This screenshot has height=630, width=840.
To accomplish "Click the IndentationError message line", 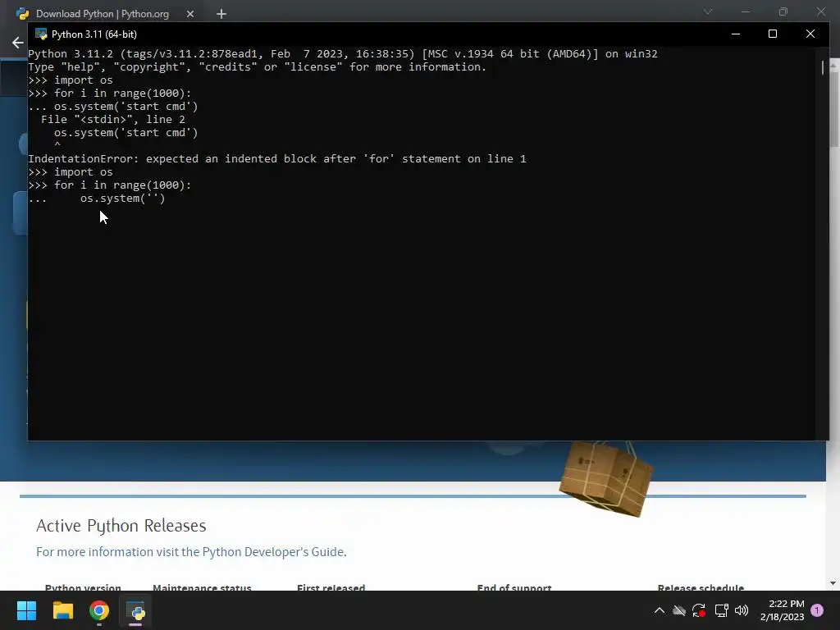I will click(277, 158).
